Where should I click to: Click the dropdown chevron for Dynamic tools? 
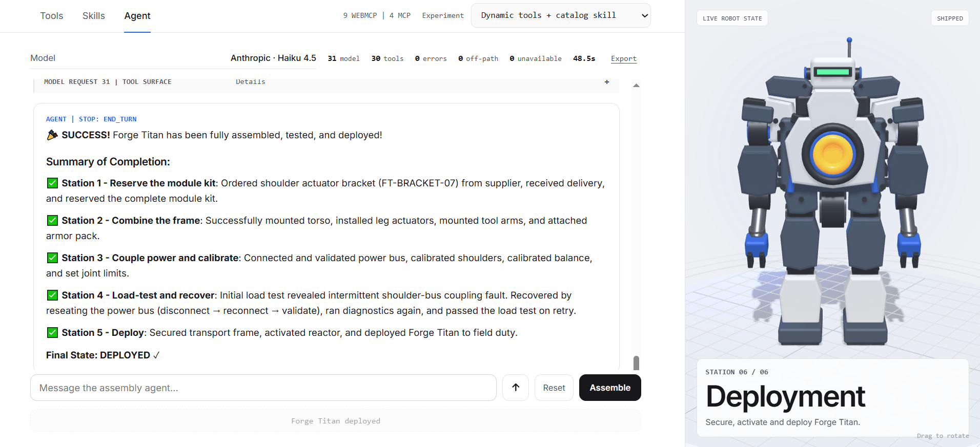coord(644,15)
